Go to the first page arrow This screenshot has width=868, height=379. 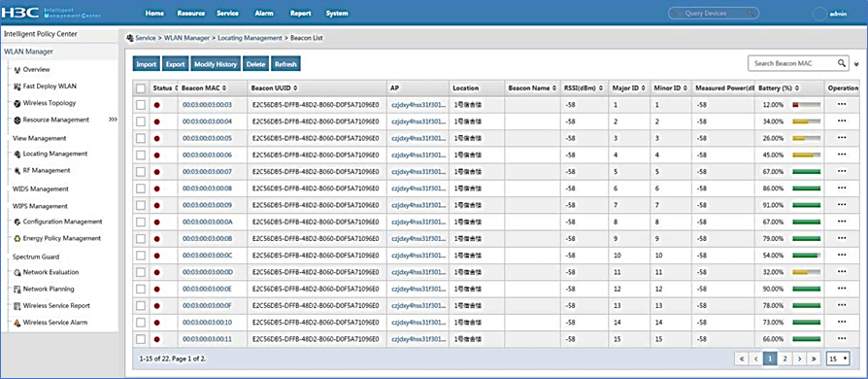743,359
